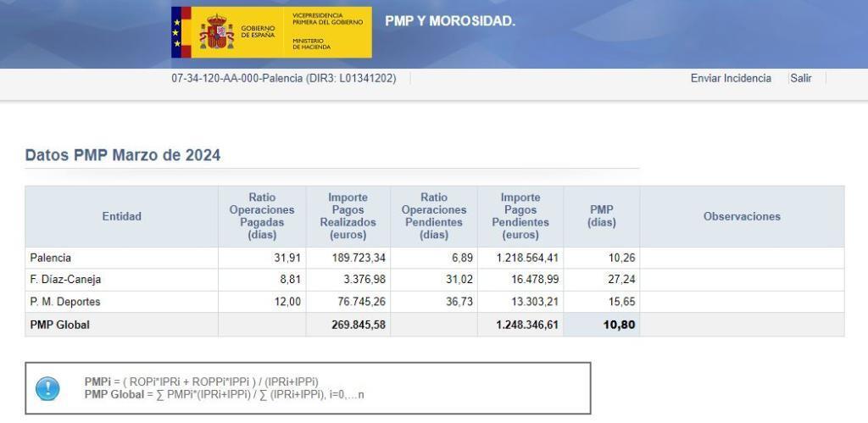The image size is (868, 423).
Task: Click the Entidad column header
Action: (121, 216)
